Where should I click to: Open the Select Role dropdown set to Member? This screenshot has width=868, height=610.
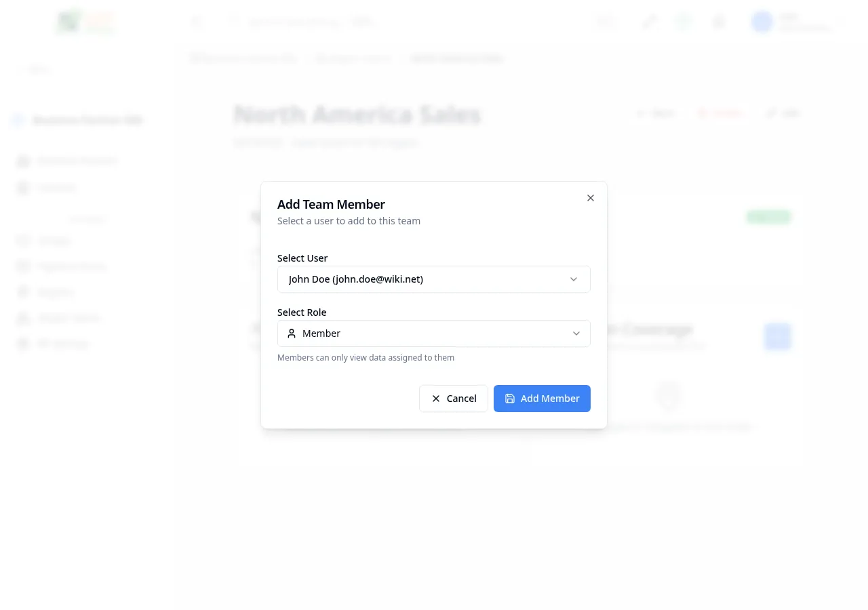coord(434,333)
